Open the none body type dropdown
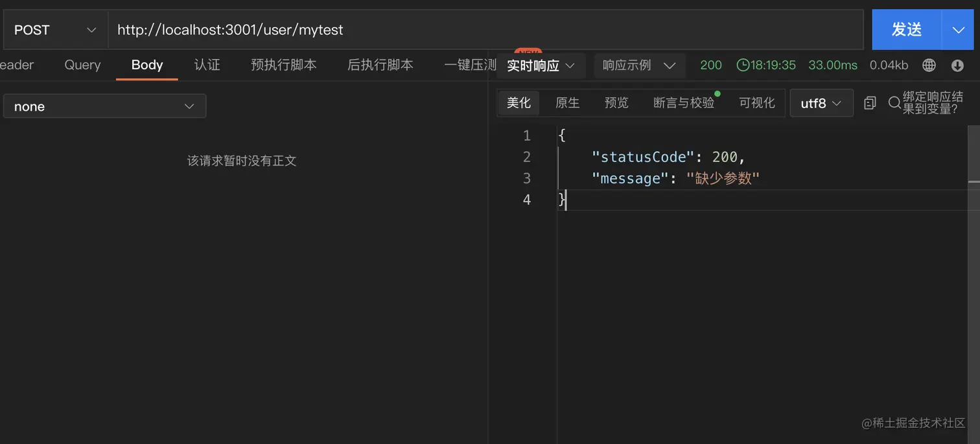The width and height of the screenshot is (980, 444). [x=104, y=106]
